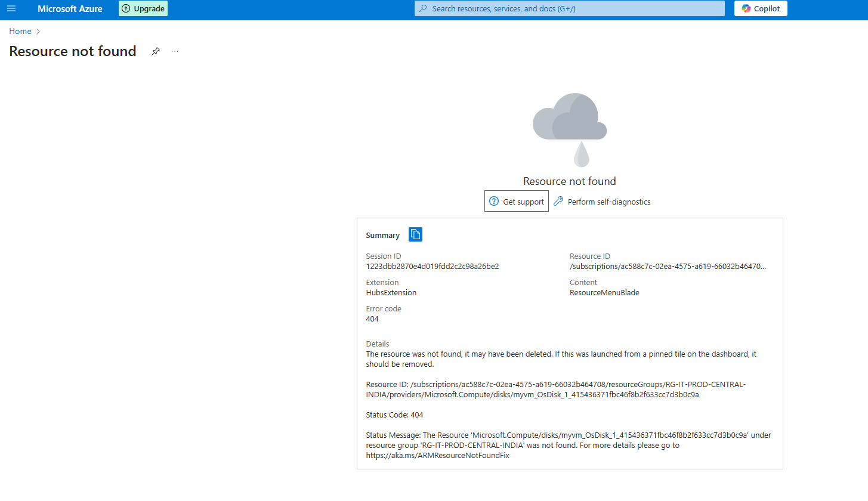Click the ResourceMenuBlade content value

[x=604, y=293]
